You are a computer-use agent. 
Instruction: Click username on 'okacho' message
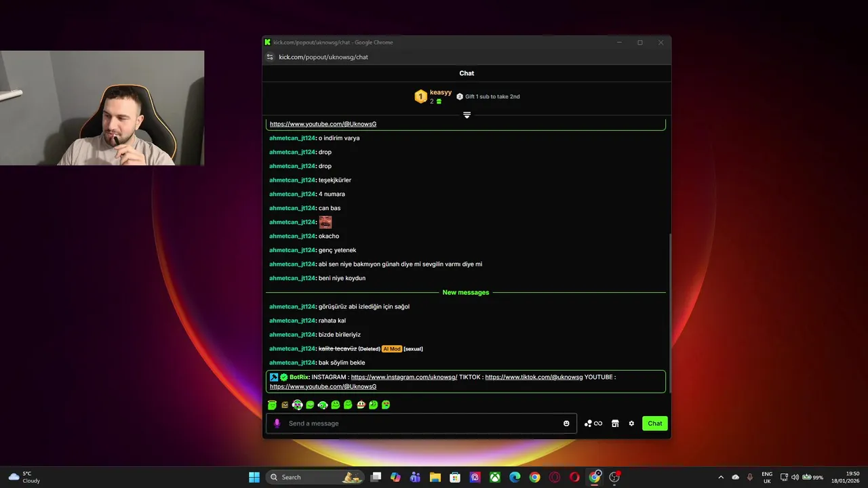click(x=292, y=236)
